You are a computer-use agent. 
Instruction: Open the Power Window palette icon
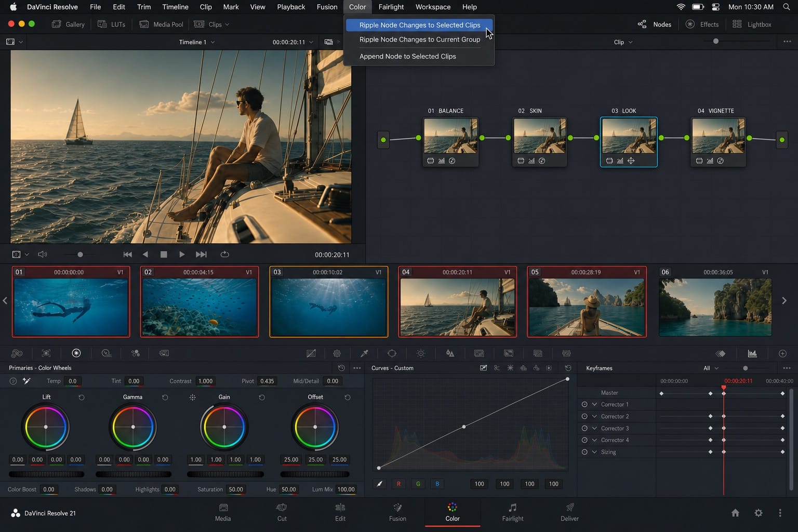[x=392, y=353]
